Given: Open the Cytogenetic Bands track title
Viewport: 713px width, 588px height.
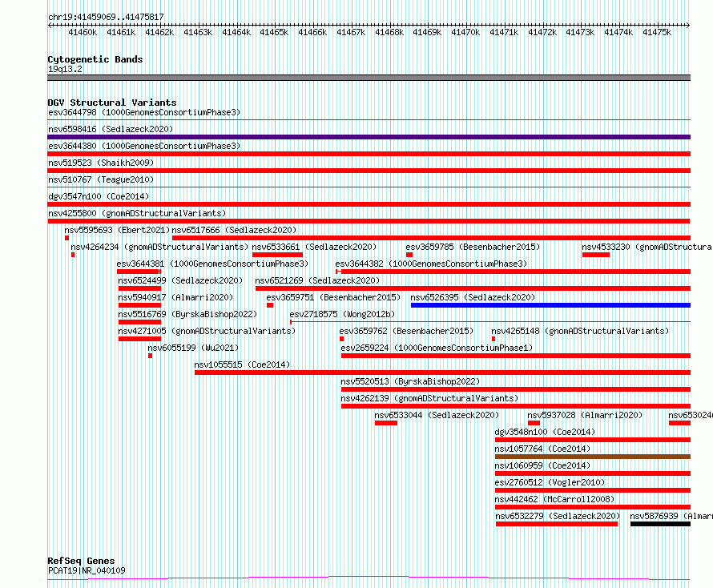Looking at the screenshot, I should 95,59.
